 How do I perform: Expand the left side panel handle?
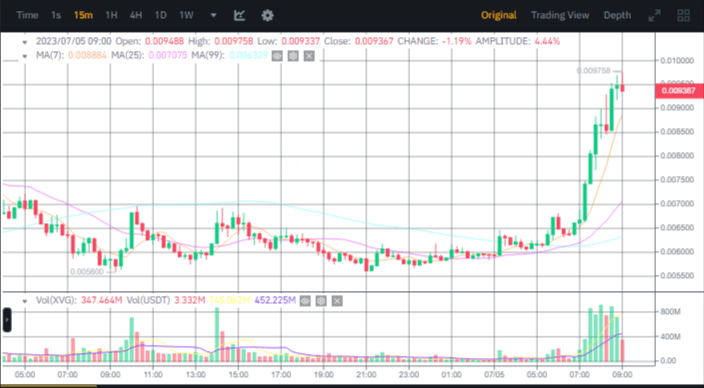7,320
